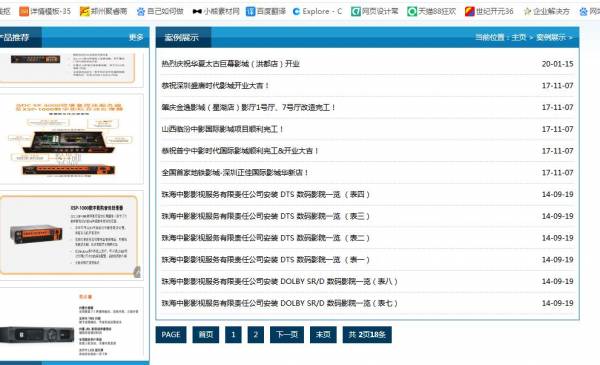600x365 pixels.
Task: Open the bookmark starting with 郑州
Action: click(103, 11)
